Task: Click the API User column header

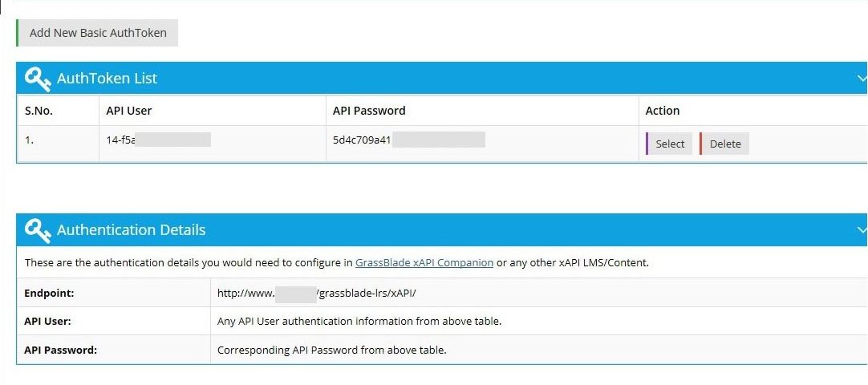Action: 129,111
